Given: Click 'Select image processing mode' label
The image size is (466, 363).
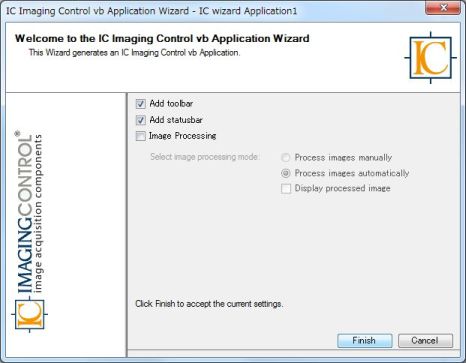Looking at the screenshot, I should 205,157.
